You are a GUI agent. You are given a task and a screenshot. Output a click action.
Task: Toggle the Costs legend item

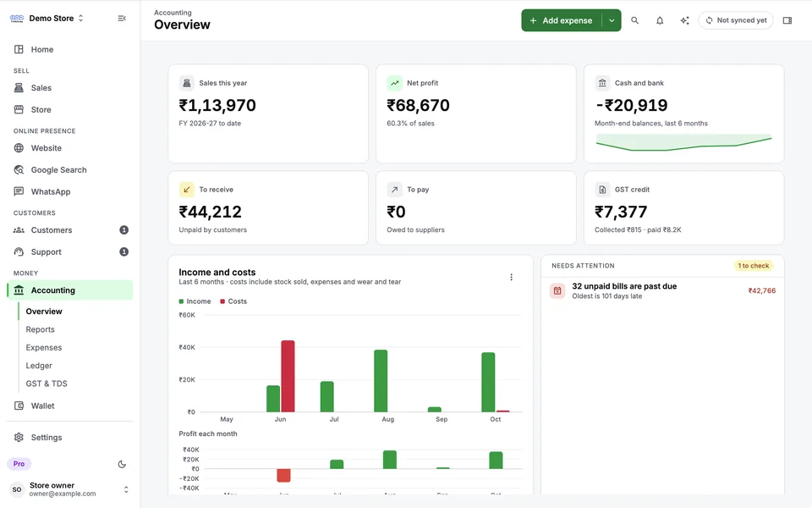tap(233, 301)
